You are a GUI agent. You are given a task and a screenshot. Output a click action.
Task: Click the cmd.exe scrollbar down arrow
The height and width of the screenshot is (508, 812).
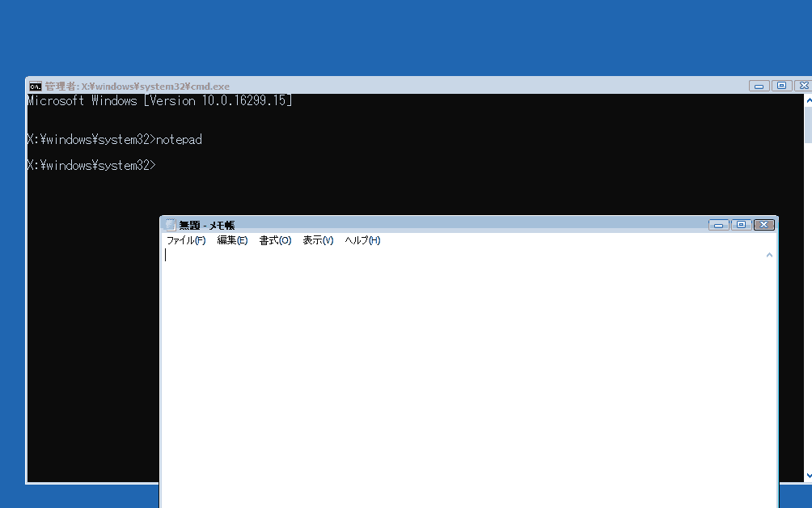tap(809, 476)
